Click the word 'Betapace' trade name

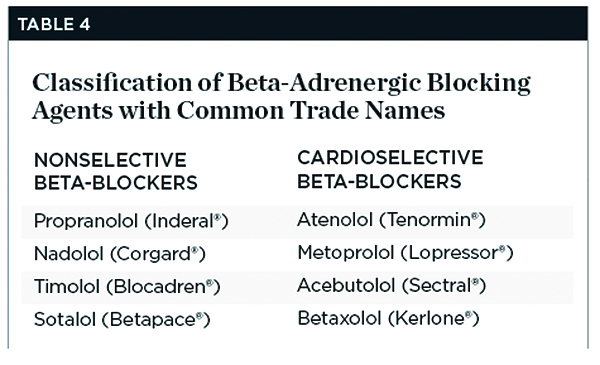click(x=153, y=320)
